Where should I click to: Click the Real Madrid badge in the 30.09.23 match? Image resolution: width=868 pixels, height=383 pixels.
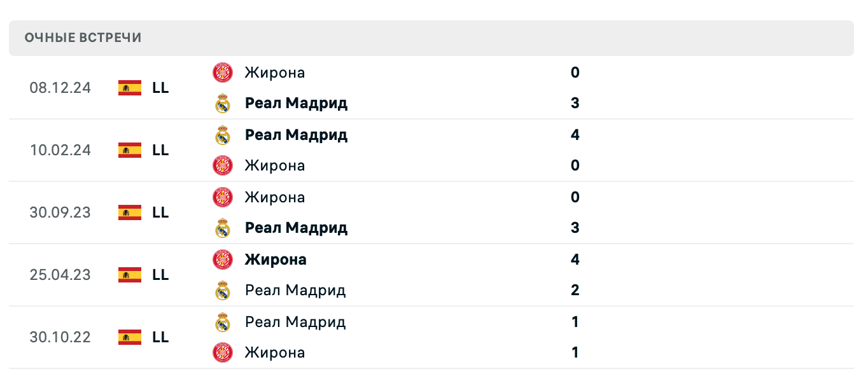pos(222,228)
